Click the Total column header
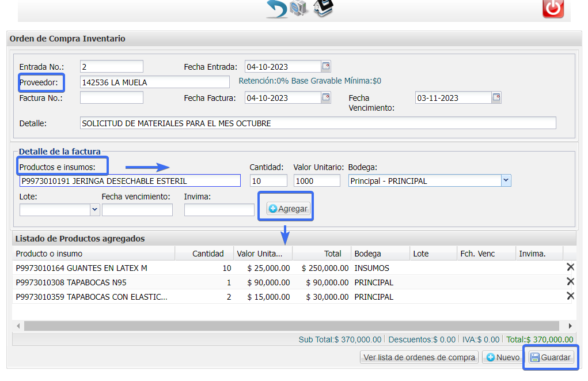The height and width of the screenshot is (381, 588). click(x=322, y=254)
